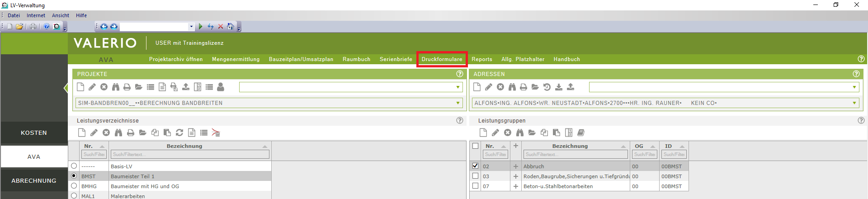Screen dimensions: 868x199
Task: Click the history icon in Adressen toolbar
Action: [547, 87]
